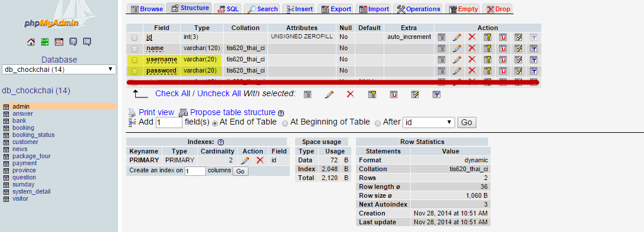Click Propose table structure link
This screenshot has height=232, width=644.
233,112
